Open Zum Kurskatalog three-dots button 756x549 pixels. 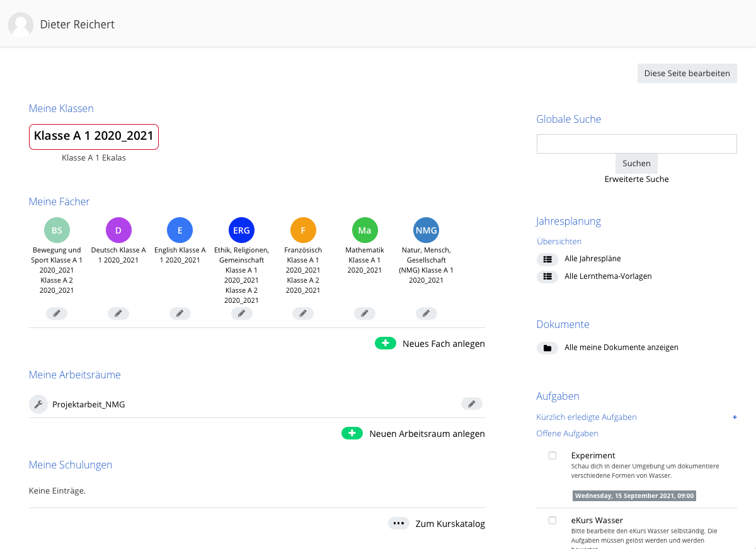pos(398,523)
